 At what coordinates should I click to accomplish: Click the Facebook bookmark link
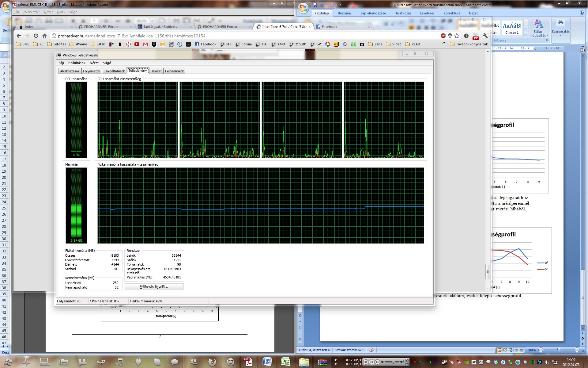(x=205, y=44)
